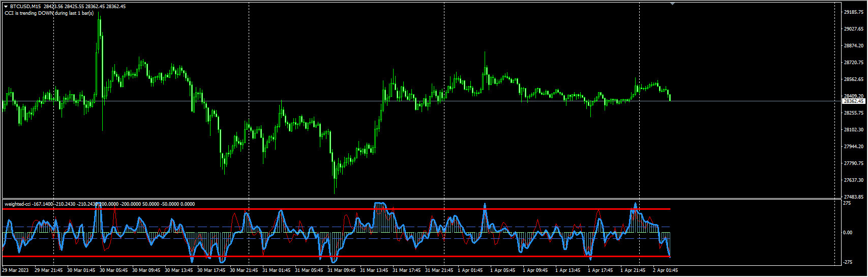Click the 0.00 indicator scale value
The width and height of the screenshot is (868, 277).
click(848, 233)
